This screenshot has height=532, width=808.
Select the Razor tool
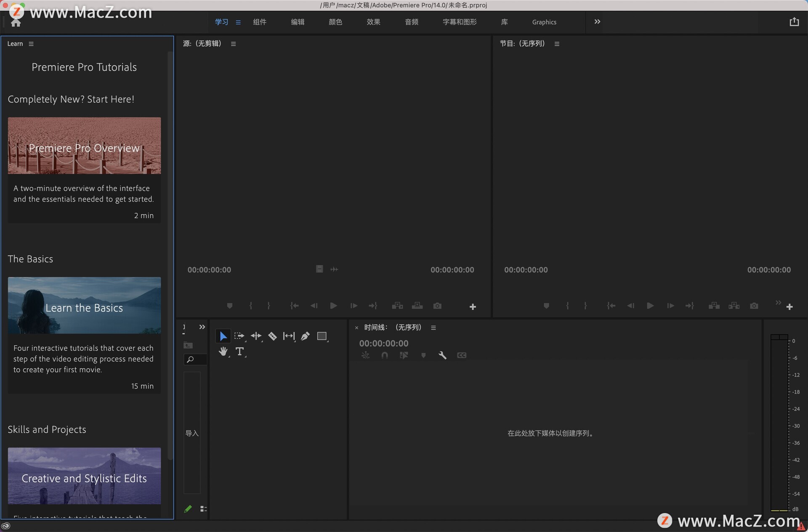click(272, 336)
